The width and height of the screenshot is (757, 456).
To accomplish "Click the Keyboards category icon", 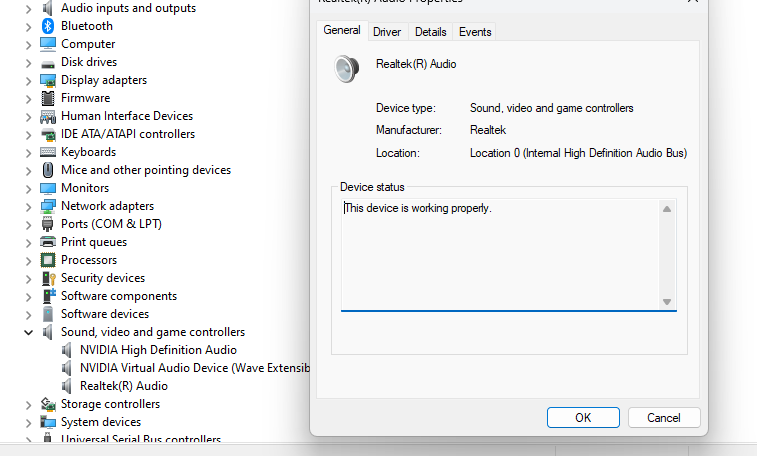I will click(x=48, y=152).
